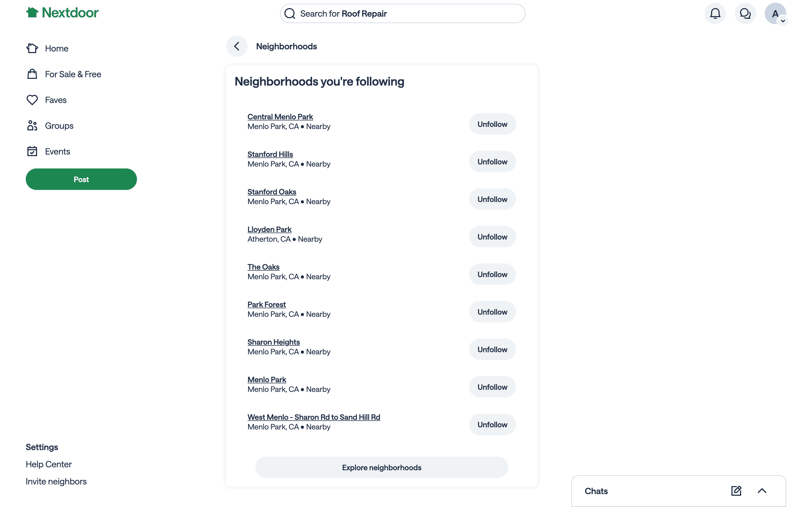This screenshot has height=507, width=812.
Task: Click the Nextdoor house logo
Action: [x=32, y=13]
